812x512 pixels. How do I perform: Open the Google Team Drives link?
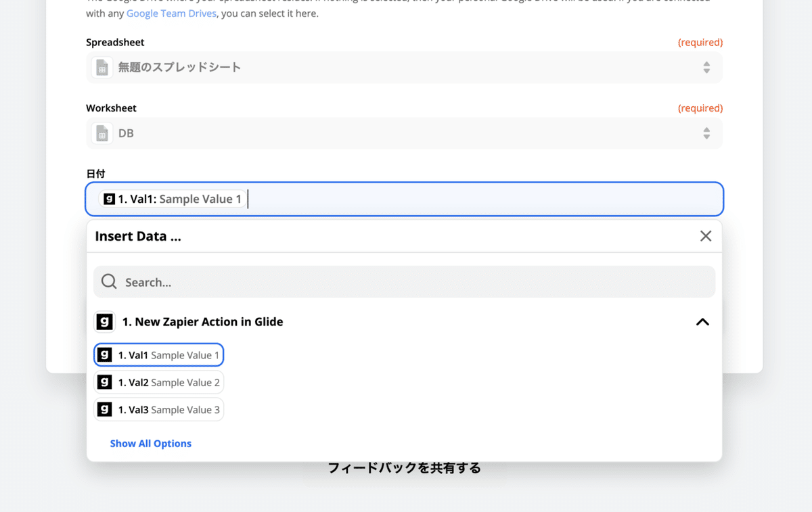pos(171,13)
